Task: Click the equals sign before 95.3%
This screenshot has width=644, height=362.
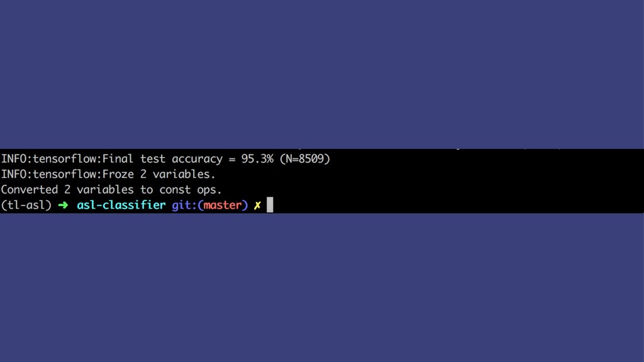Action: tap(232, 159)
